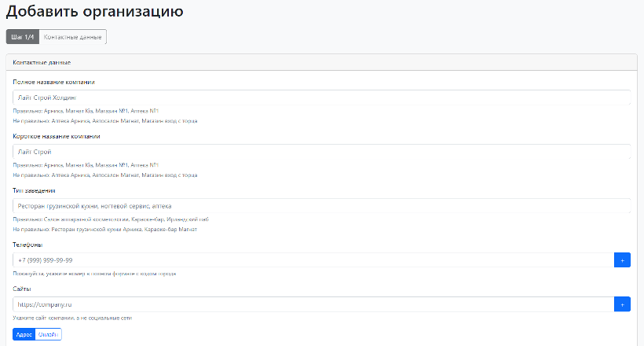
Task: Click the Сайты field label
Action: (21, 289)
